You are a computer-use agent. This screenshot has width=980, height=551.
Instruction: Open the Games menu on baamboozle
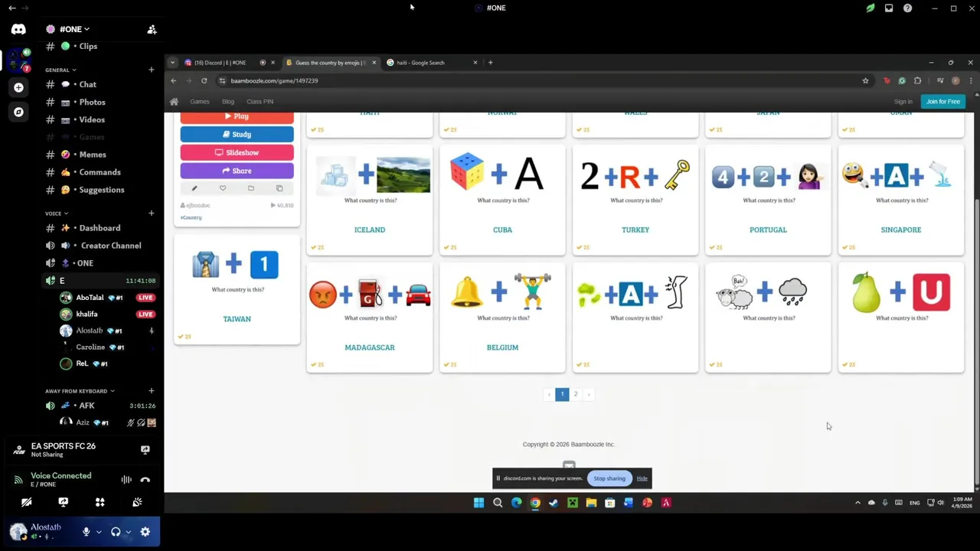200,102
